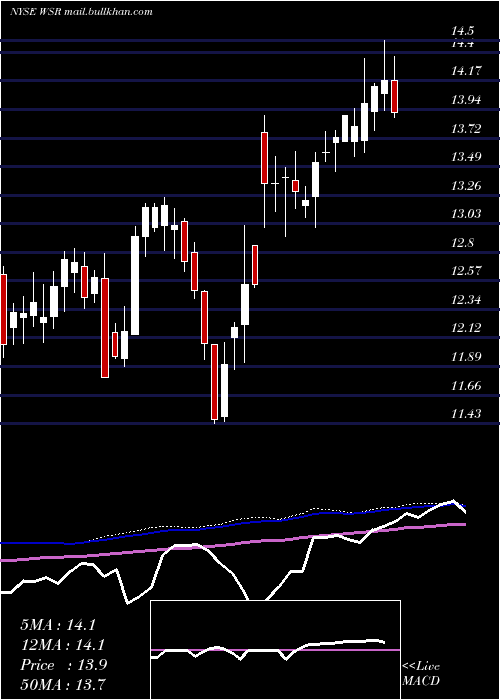Click the 12.8 price axis label
The width and height of the screenshot is (500, 700).
point(462,243)
